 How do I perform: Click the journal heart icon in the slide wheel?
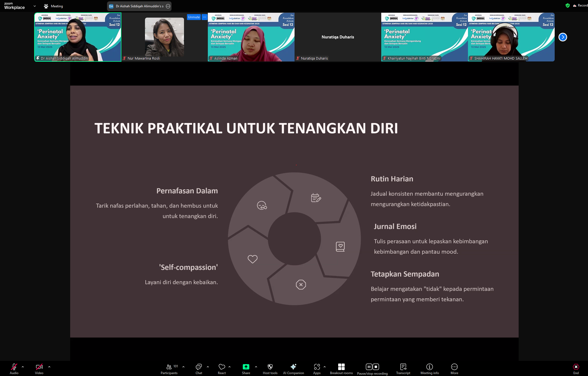pos(340,247)
